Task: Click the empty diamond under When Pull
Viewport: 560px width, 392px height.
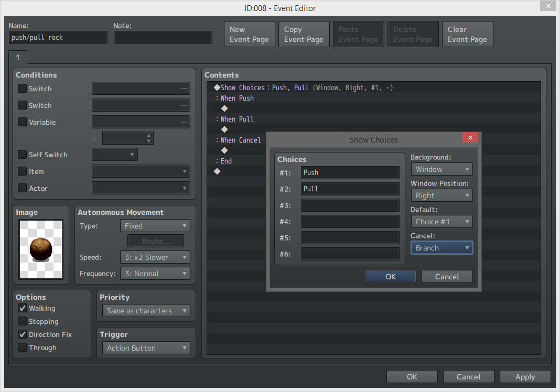Action: click(224, 129)
